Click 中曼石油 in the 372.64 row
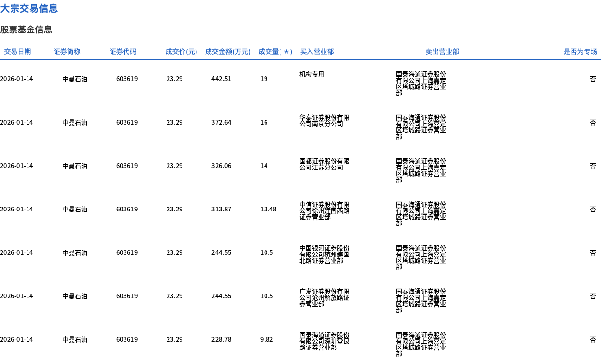The height and width of the screenshot is (364, 601). pos(75,122)
